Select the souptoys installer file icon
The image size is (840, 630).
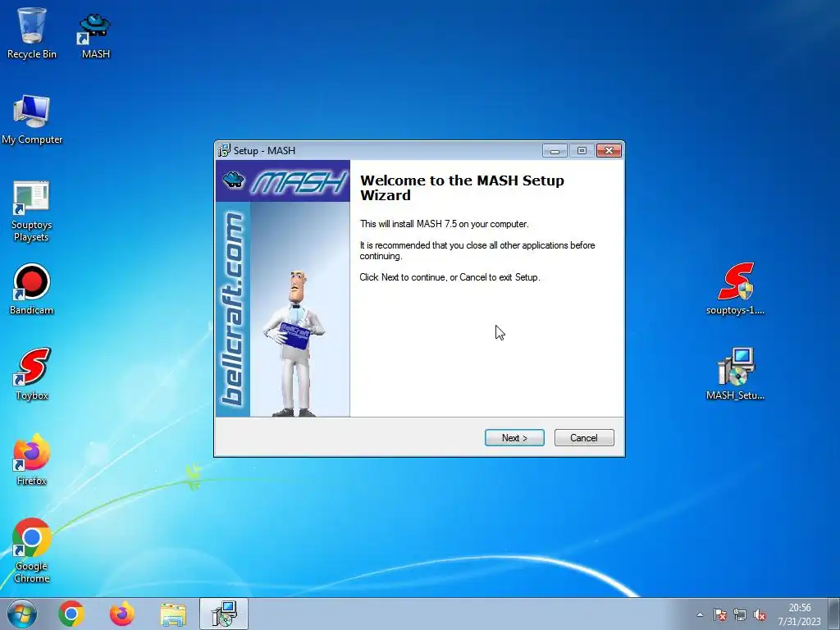tap(735, 288)
